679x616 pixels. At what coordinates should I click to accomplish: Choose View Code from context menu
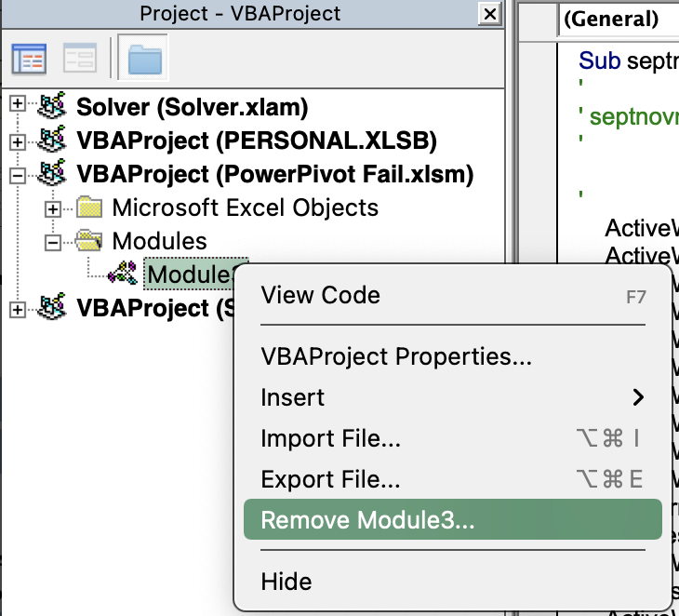point(453,295)
